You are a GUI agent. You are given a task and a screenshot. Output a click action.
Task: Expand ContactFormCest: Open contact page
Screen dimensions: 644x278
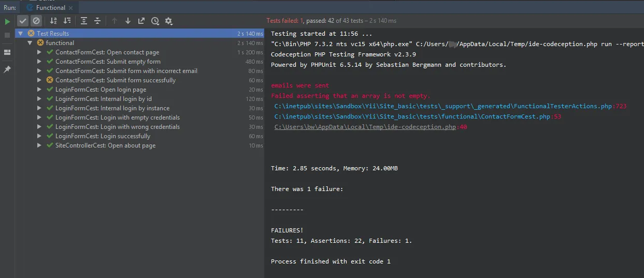[x=39, y=52]
